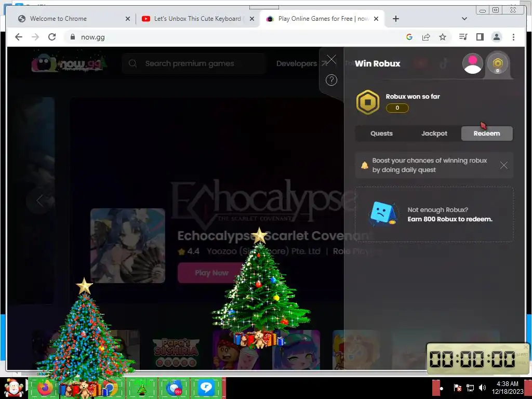Open the network icon in system tray

coord(470,388)
